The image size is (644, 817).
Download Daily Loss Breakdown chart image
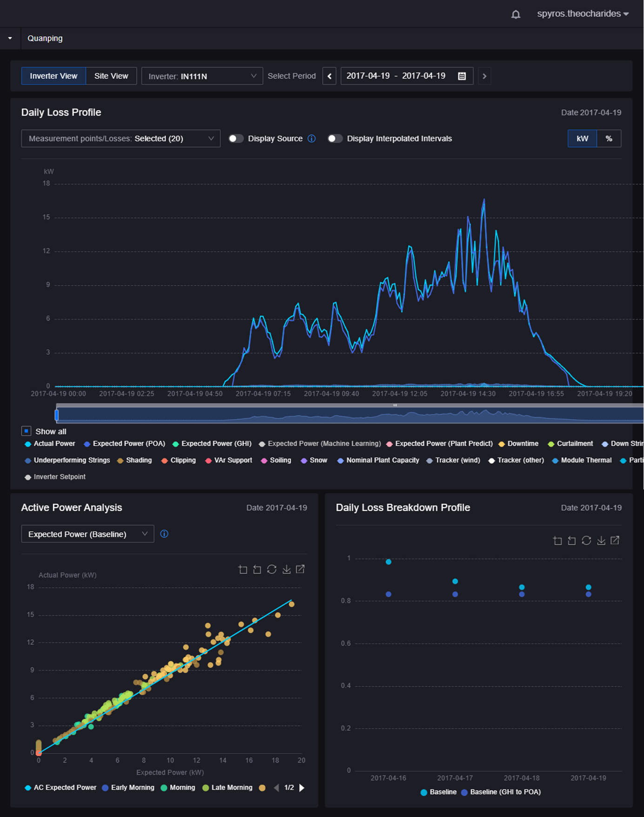tap(601, 541)
